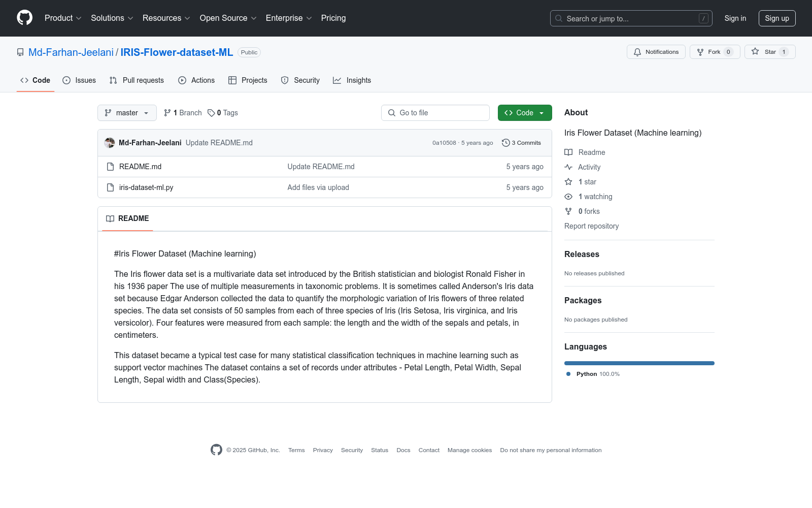The width and height of the screenshot is (812, 508).
Task: Click the book icon next to README heading
Action: (x=110, y=218)
